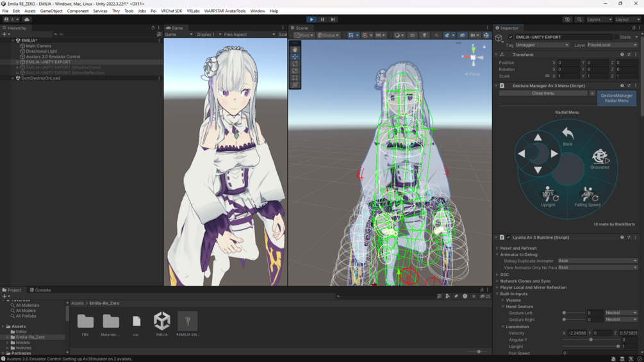644x362 pixels.
Task: Select the Rotate tool in Scene toolbar
Action: click(x=295, y=63)
